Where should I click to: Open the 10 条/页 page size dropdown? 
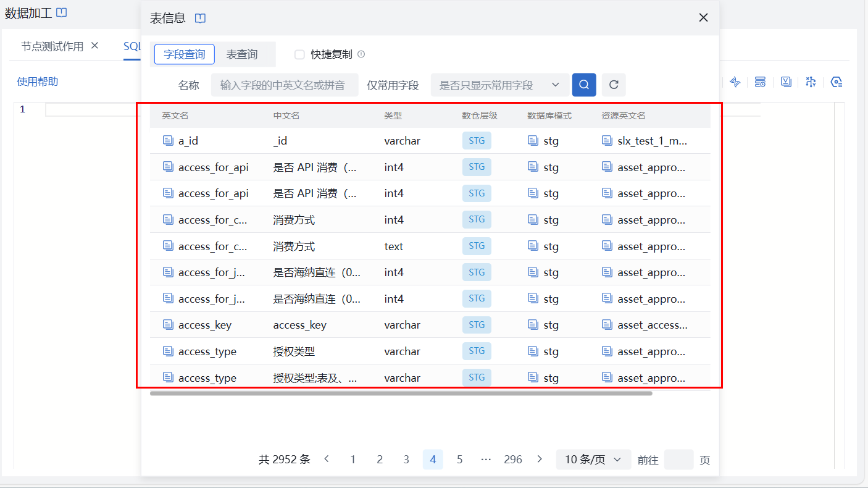click(x=593, y=460)
